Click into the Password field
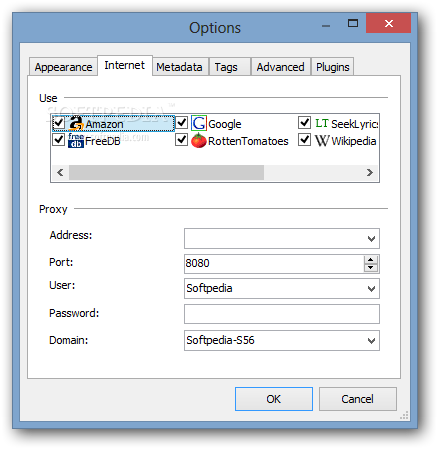Viewport: 438px width, 449px height. point(282,314)
